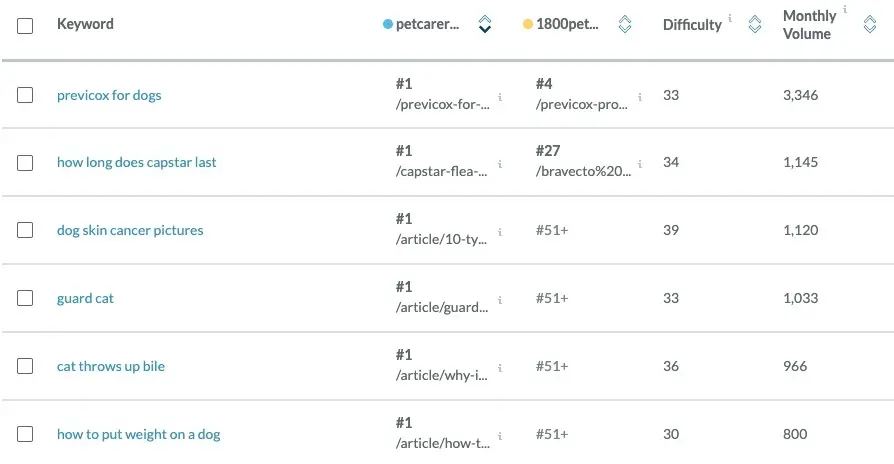Check the cat throws up bile row
This screenshot has height=464, width=894.
[25, 366]
